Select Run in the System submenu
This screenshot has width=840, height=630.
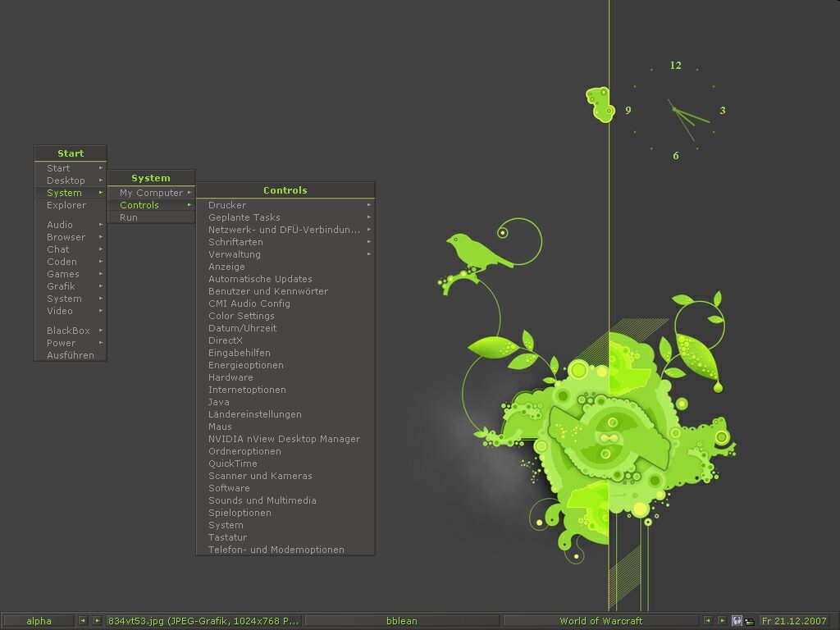[x=151, y=217]
